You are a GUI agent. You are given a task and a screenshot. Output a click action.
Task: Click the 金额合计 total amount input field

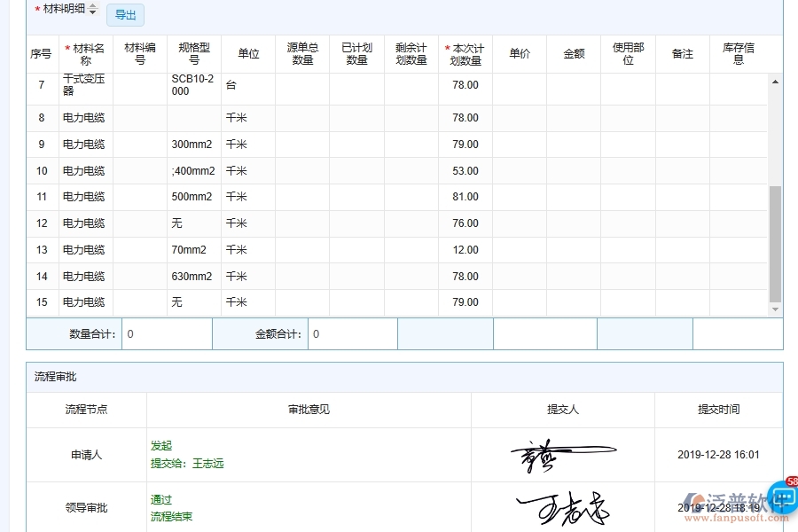point(356,333)
